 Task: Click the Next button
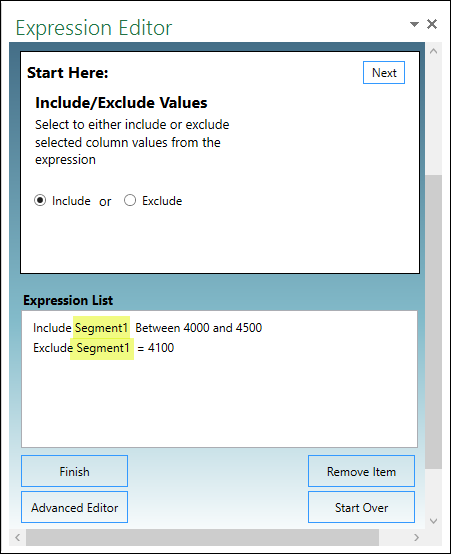pos(384,73)
